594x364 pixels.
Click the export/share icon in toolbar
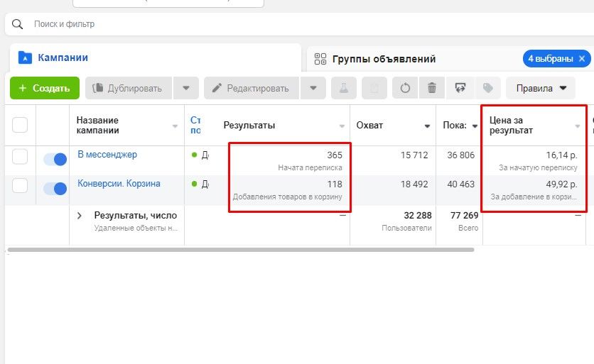pos(460,88)
